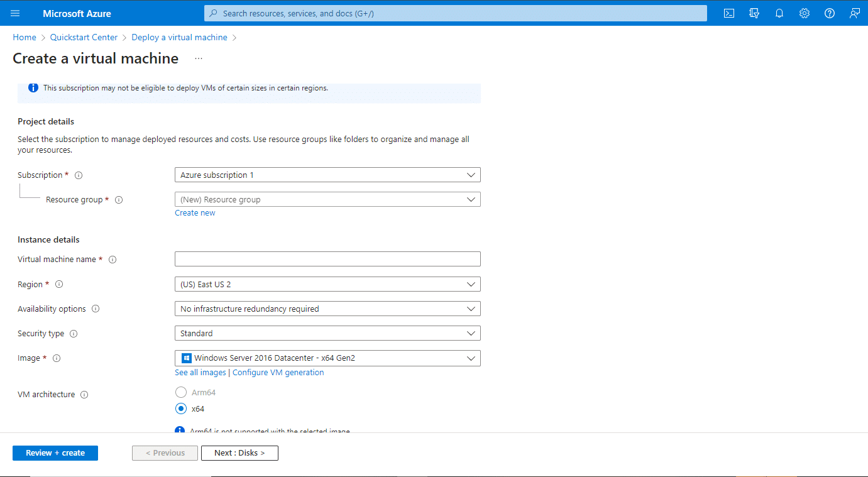Open the feedback icon in the top bar
The image size is (868, 477).
click(x=855, y=13)
